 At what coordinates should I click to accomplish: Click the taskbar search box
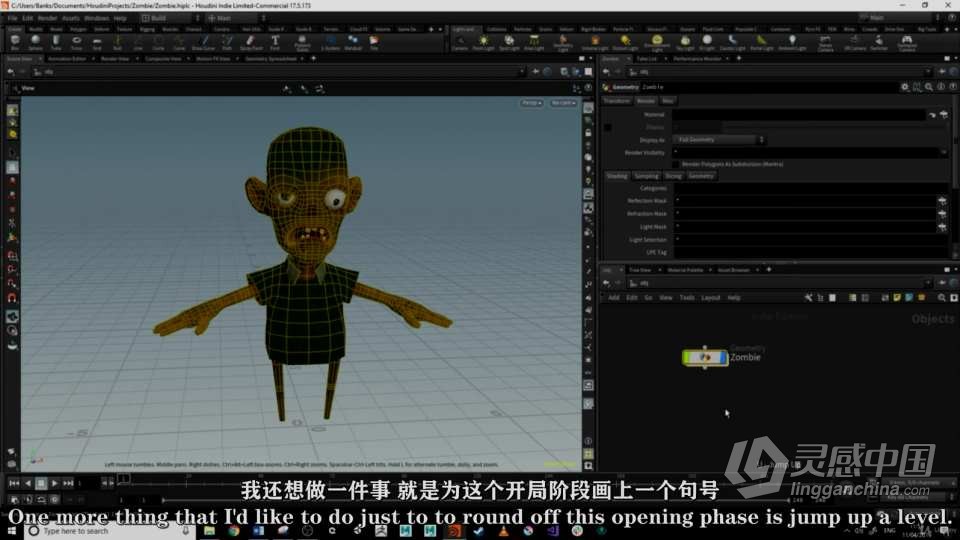110,531
